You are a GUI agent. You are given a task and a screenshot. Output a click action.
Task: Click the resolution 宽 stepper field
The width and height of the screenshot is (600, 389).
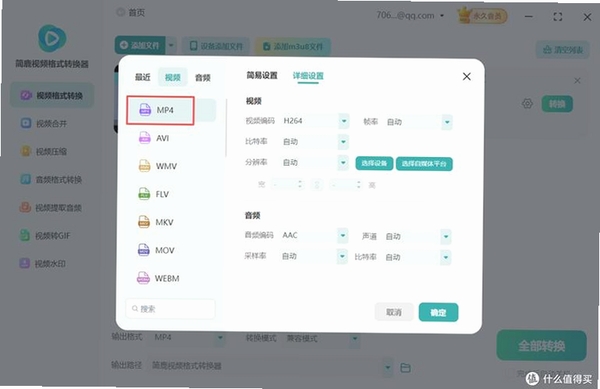pos(287,185)
